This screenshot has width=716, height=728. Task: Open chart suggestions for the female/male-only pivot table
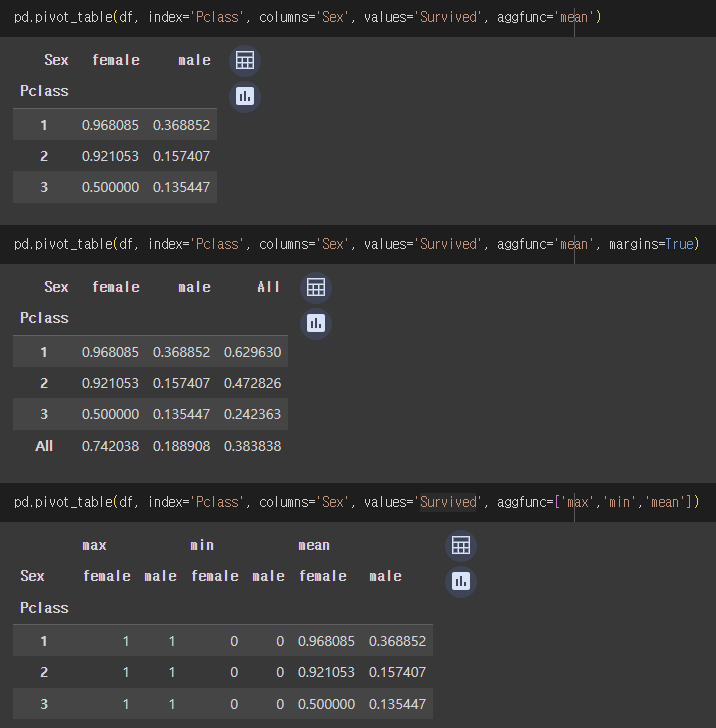[245, 97]
